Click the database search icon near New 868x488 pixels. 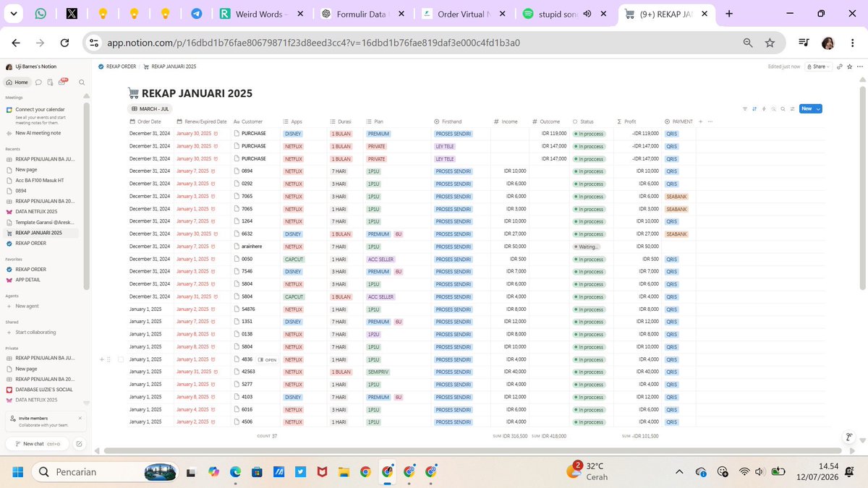pos(783,109)
